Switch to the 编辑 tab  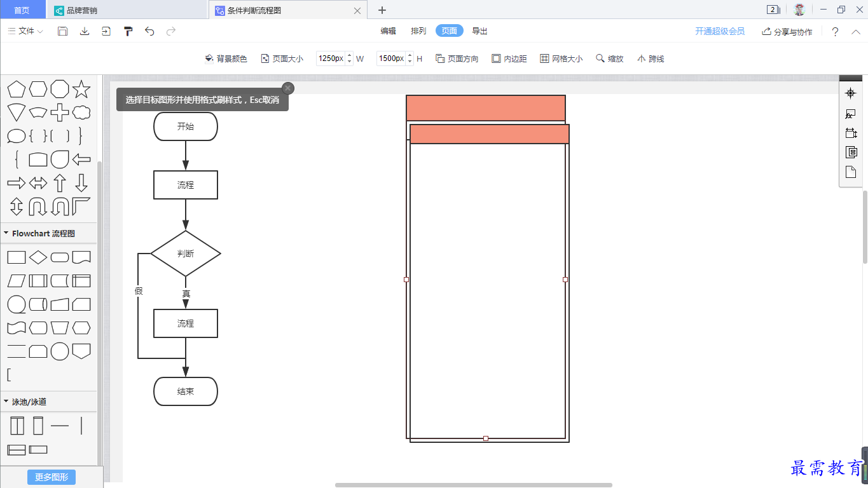point(388,31)
